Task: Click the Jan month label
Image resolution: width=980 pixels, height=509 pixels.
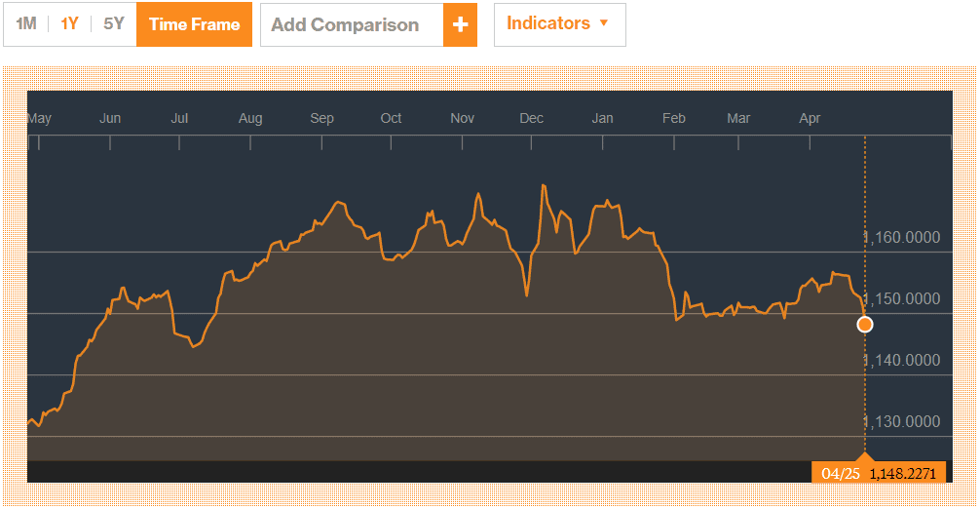Action: (602, 118)
